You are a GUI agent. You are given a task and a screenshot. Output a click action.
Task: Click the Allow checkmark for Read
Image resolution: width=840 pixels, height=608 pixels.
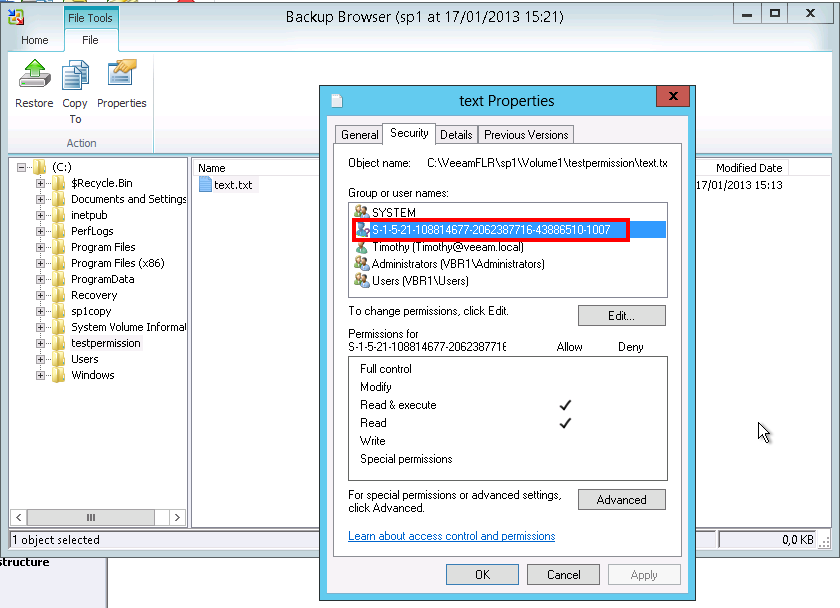coord(565,423)
